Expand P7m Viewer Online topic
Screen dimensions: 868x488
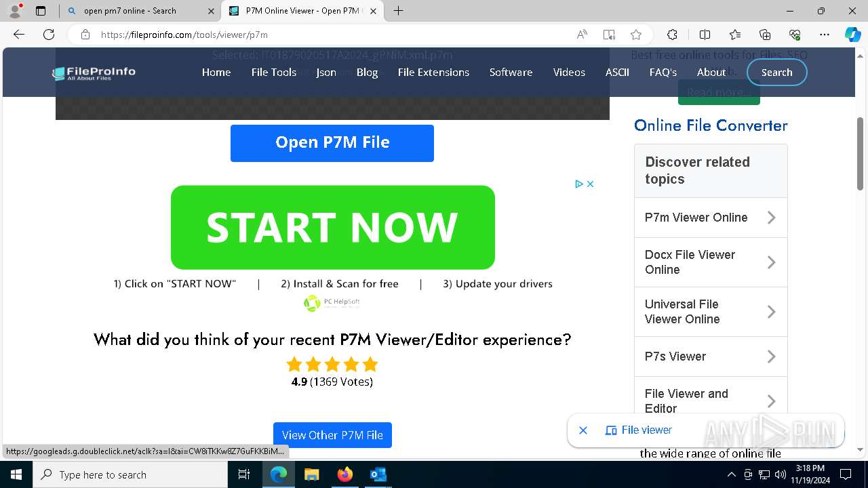pyautogui.click(x=711, y=218)
